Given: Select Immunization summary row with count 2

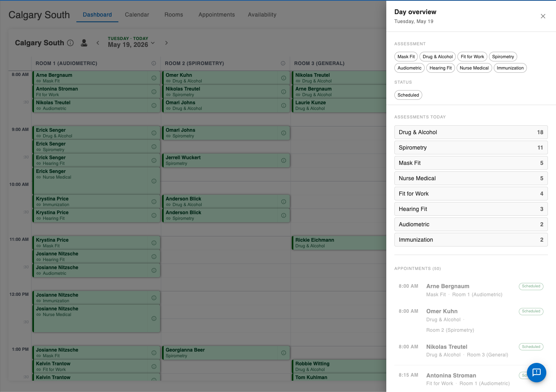Looking at the screenshot, I should pos(471,240).
